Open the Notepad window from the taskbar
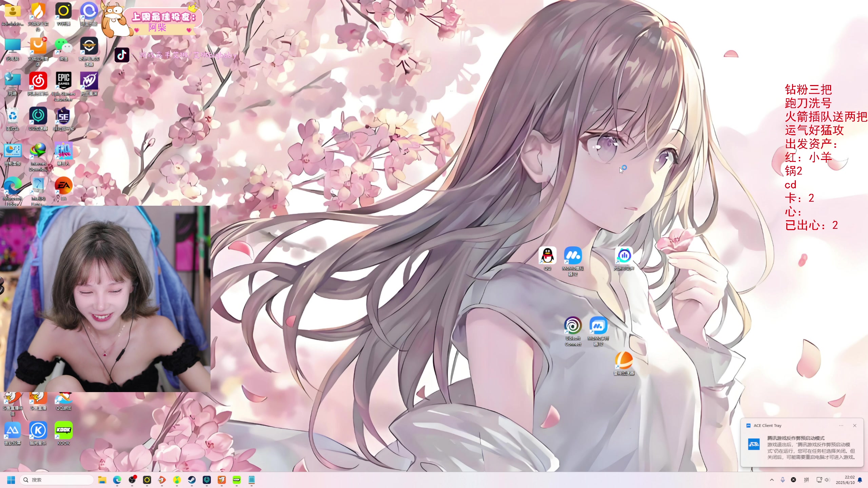Viewport: 868px width, 488px height. pyautogui.click(x=252, y=480)
